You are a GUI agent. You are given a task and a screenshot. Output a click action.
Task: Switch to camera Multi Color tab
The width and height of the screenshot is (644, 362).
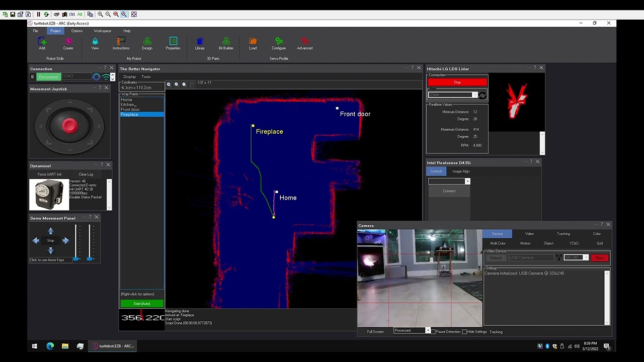point(498,243)
